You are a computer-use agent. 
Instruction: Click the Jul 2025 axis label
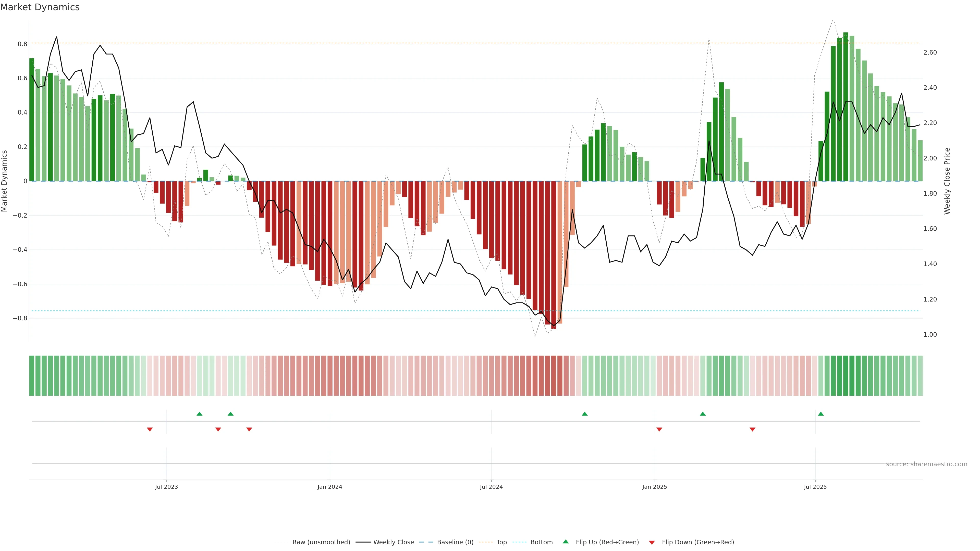coord(815,487)
